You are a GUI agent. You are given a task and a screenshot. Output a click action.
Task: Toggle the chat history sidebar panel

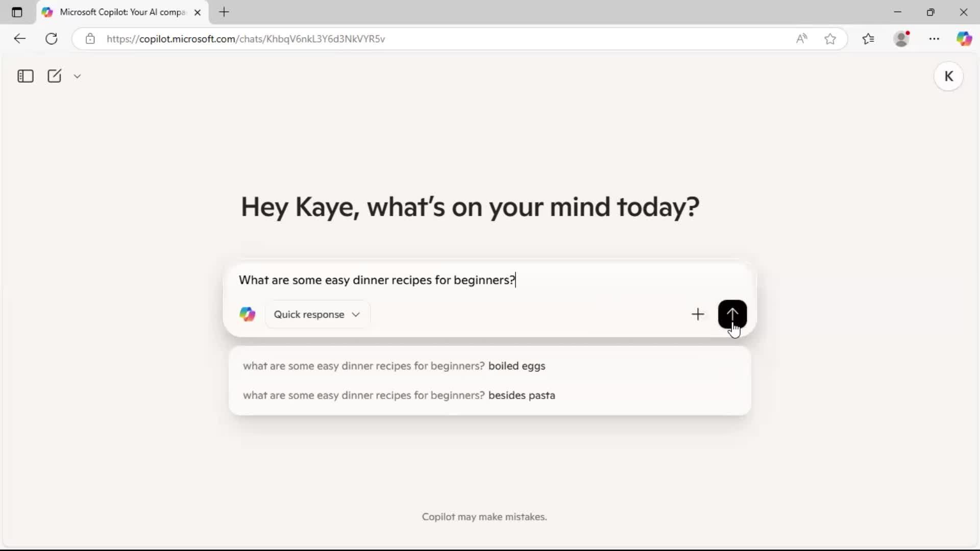point(25,76)
